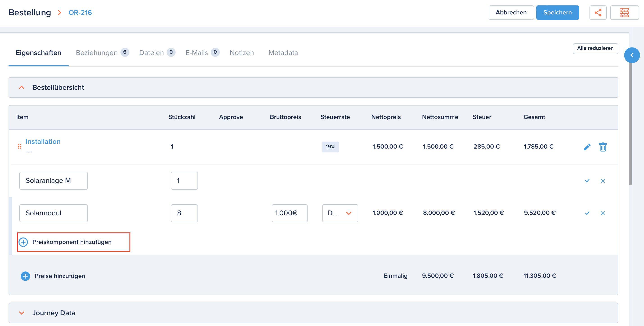Click the Gesamt column header
This screenshot has width=644, height=326.
[x=534, y=117]
